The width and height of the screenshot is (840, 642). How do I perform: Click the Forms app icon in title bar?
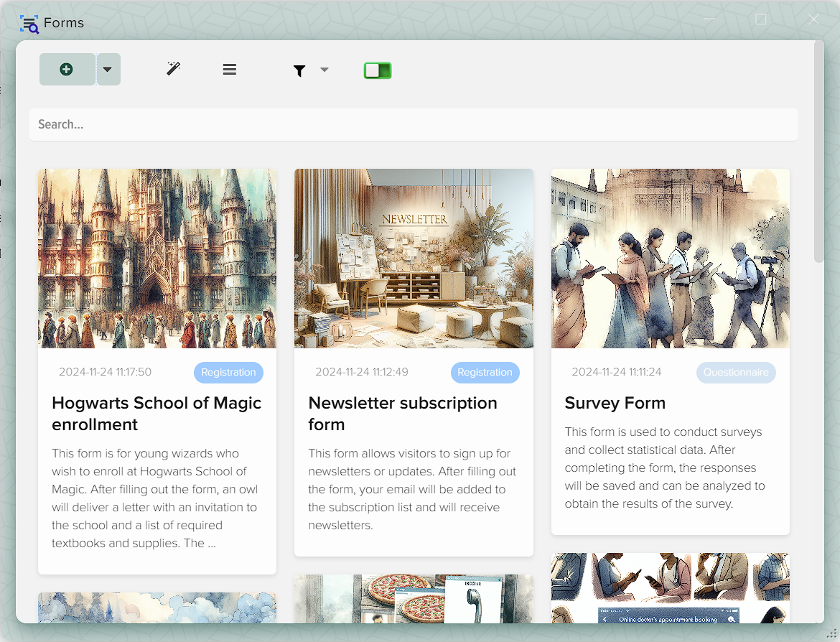click(x=29, y=24)
